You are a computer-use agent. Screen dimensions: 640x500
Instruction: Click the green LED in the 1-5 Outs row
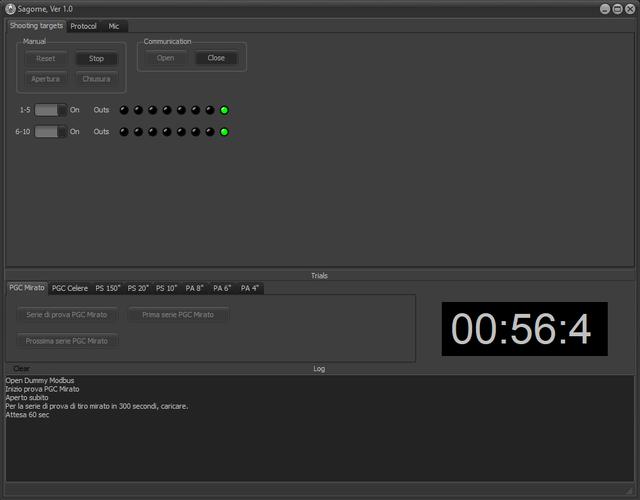[x=224, y=110]
